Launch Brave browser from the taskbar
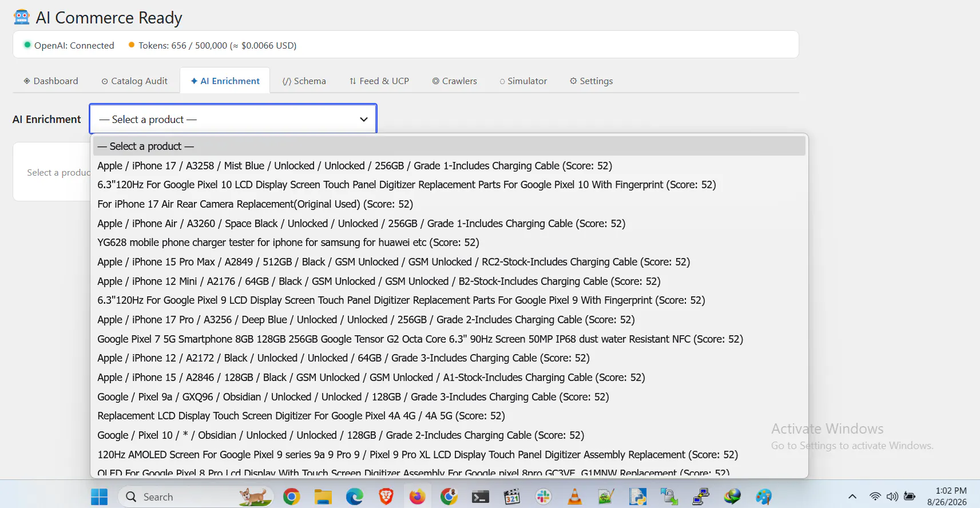 click(x=386, y=497)
